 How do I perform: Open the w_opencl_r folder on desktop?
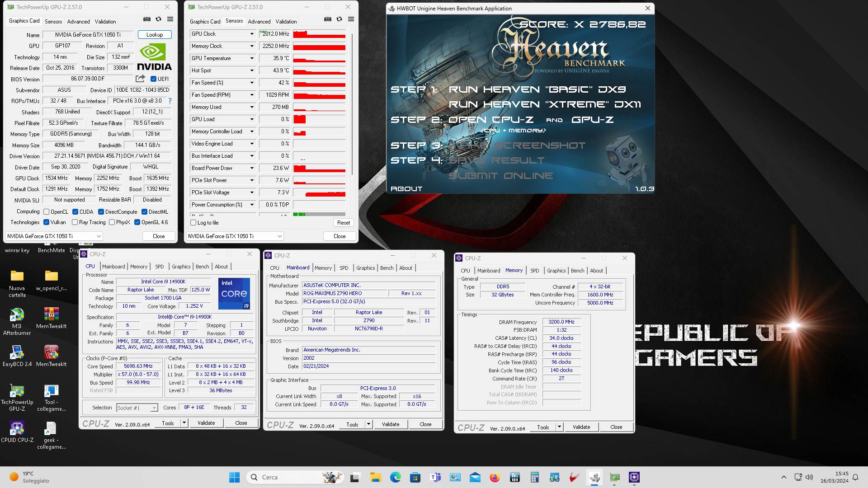click(51, 280)
